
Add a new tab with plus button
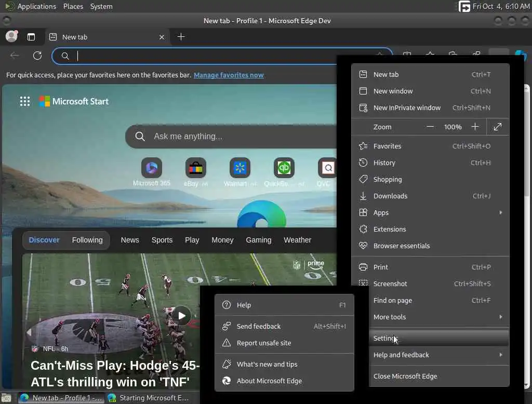[x=181, y=37]
